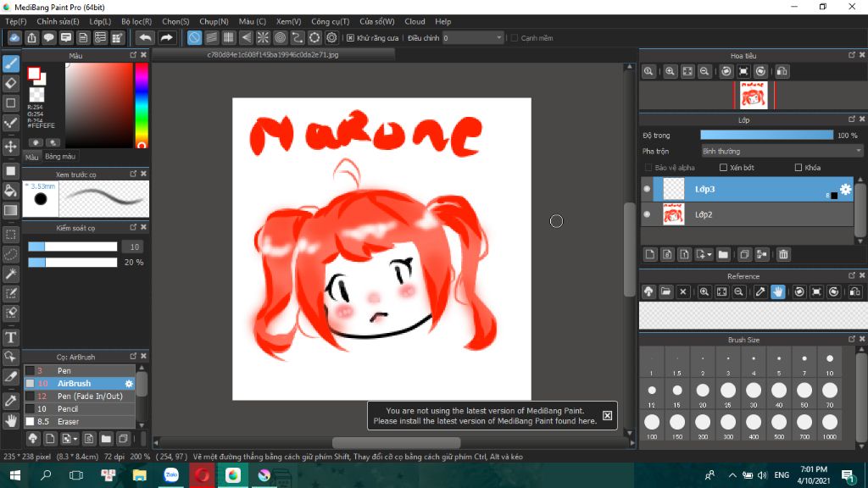Screen dimensions: 868x488
Task: Click the horizontal canvas scrollbar
Action: pos(397,442)
